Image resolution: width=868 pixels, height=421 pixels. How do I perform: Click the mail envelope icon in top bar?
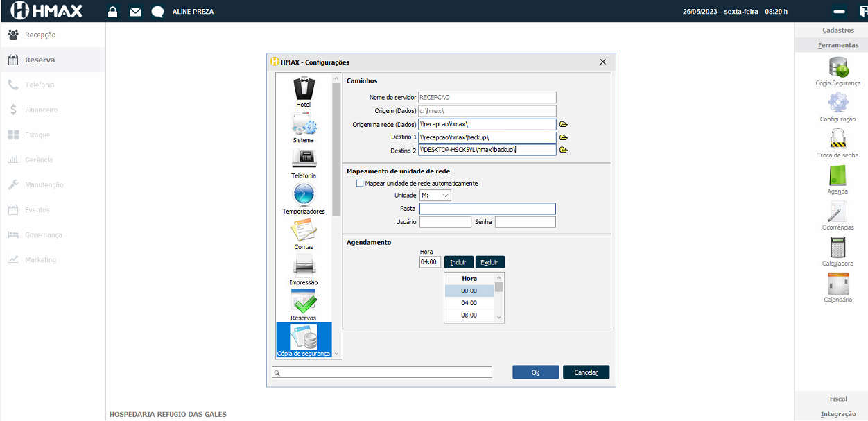[x=135, y=12]
